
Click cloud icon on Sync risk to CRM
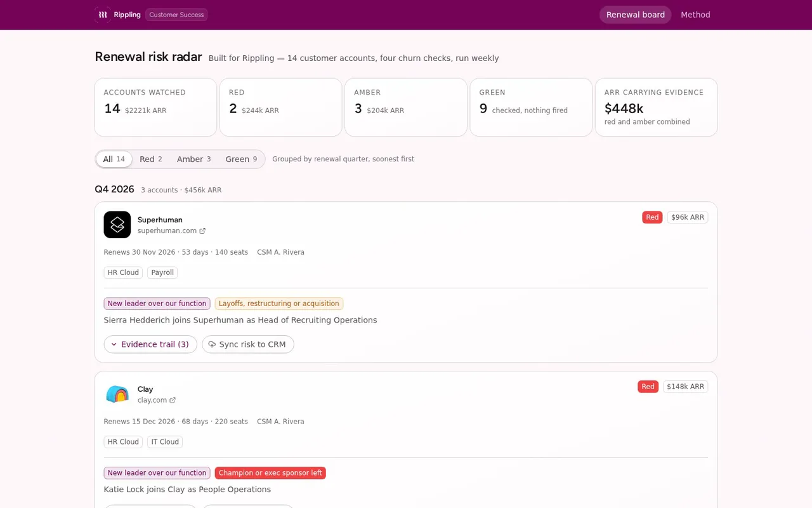coord(212,344)
